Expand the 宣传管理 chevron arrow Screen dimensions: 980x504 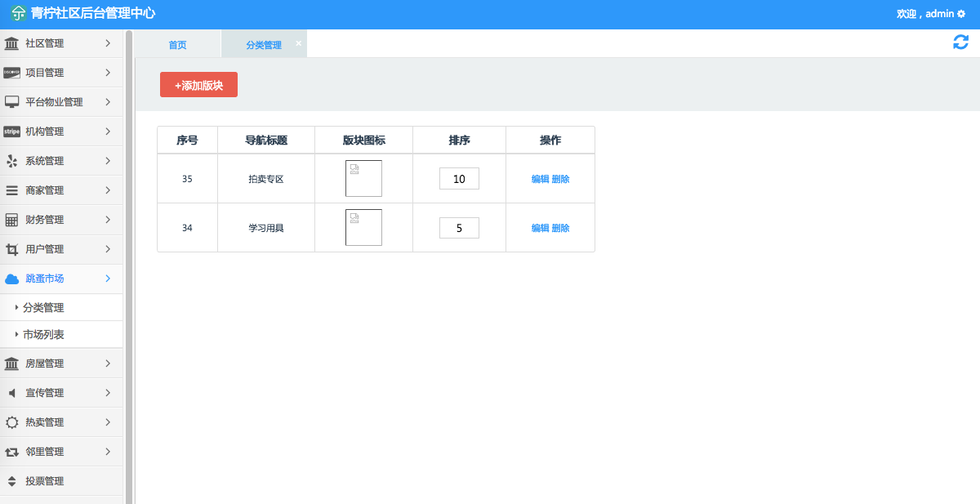(108, 393)
